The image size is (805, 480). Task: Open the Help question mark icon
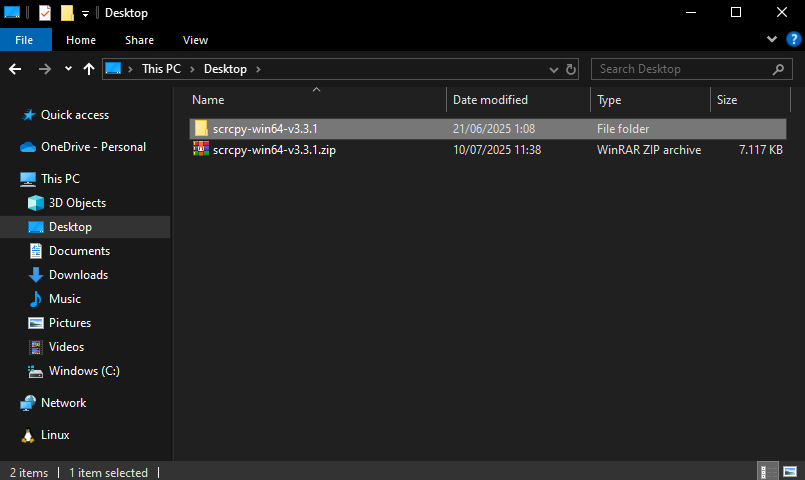(793, 40)
